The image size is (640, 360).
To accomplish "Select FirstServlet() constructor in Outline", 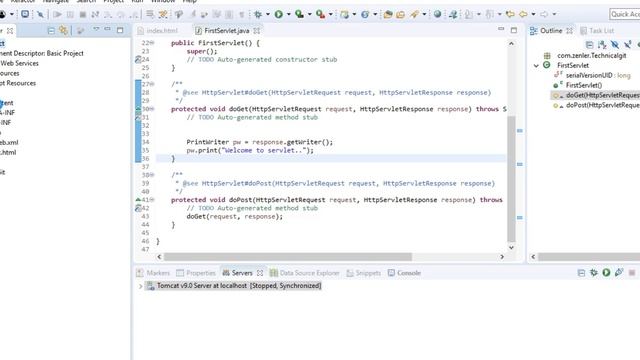I will [x=577, y=85].
